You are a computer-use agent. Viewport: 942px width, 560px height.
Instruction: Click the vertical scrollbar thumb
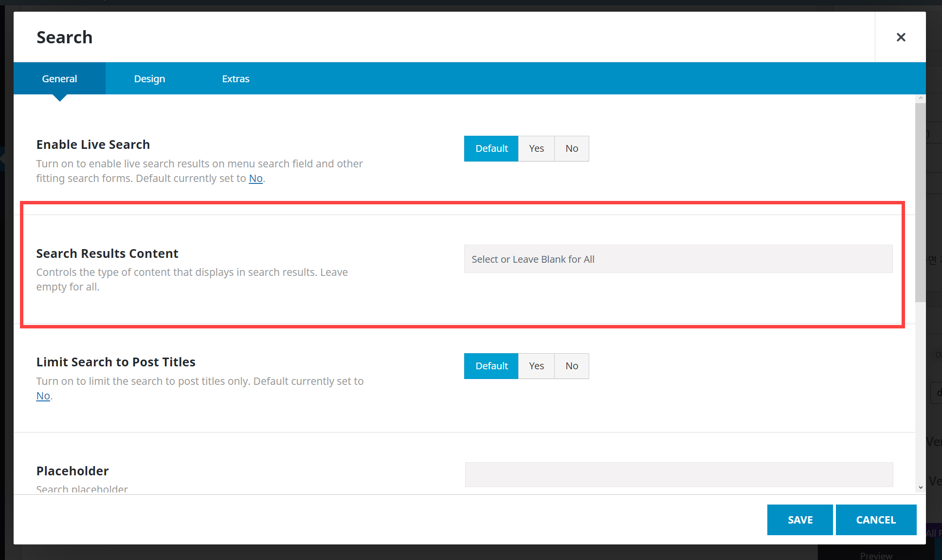coord(920,202)
